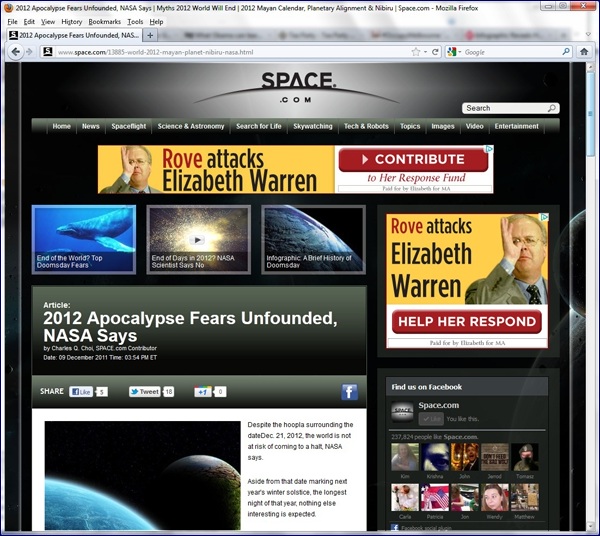Viewport: 600px width, 536px height.
Task: Click the vertical scrollbar thumb
Action: 590,114
